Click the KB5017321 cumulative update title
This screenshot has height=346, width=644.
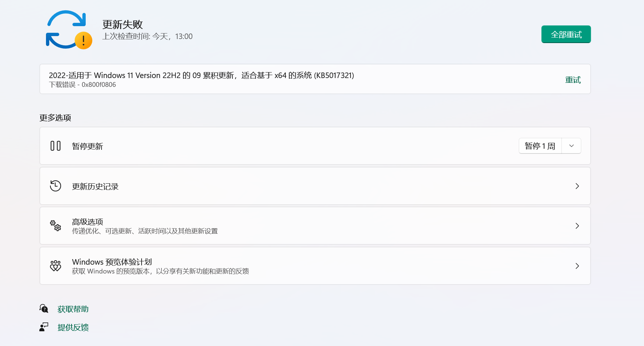pos(202,75)
